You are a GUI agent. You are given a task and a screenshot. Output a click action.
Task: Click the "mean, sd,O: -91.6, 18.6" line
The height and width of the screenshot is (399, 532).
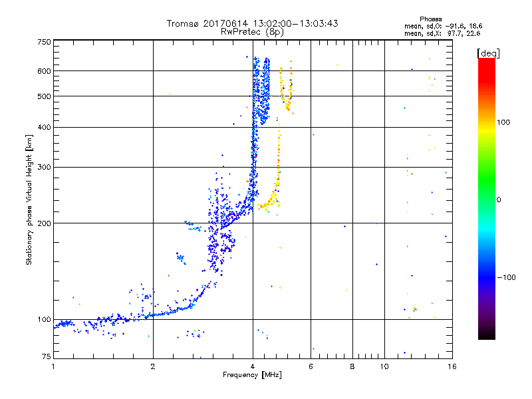coord(443,26)
